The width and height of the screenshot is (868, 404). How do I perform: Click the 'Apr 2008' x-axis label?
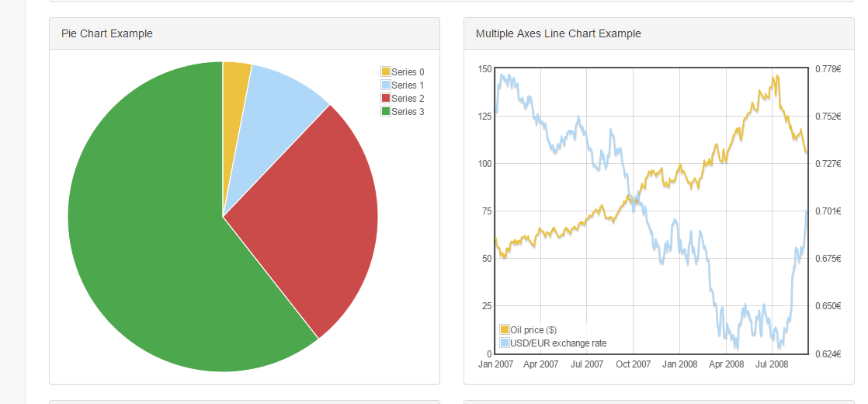726,364
